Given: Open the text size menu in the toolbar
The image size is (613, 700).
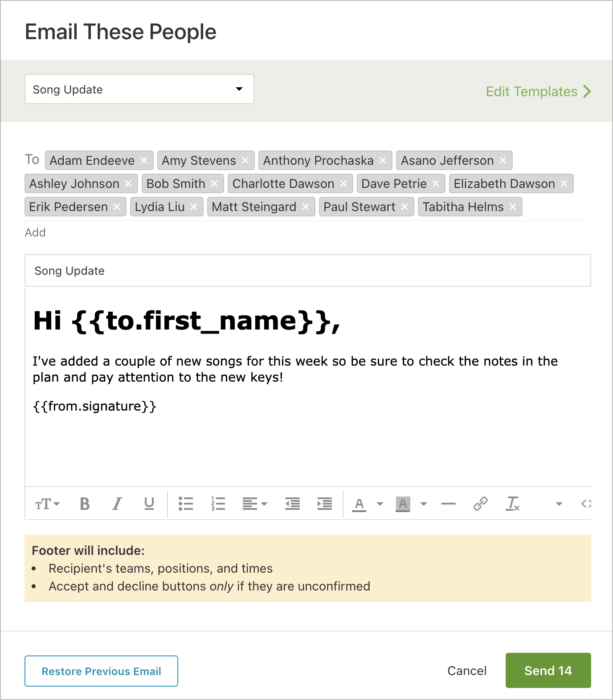Looking at the screenshot, I should pyautogui.click(x=47, y=504).
